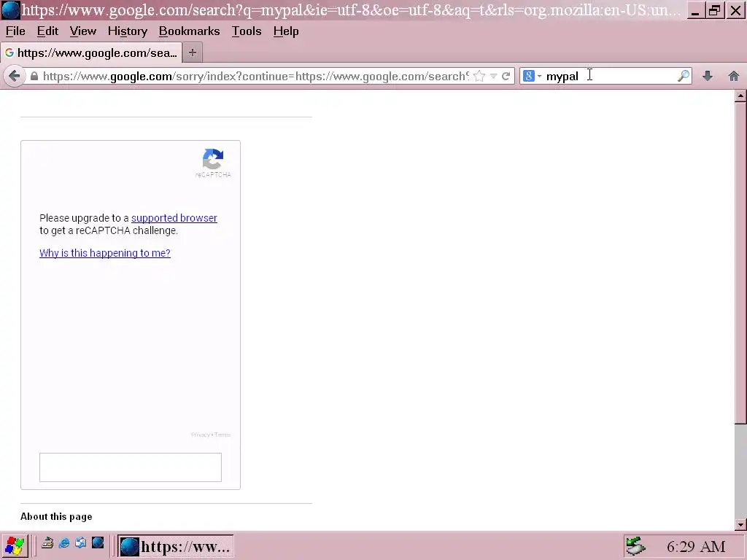Open the Edit menu

(47, 31)
